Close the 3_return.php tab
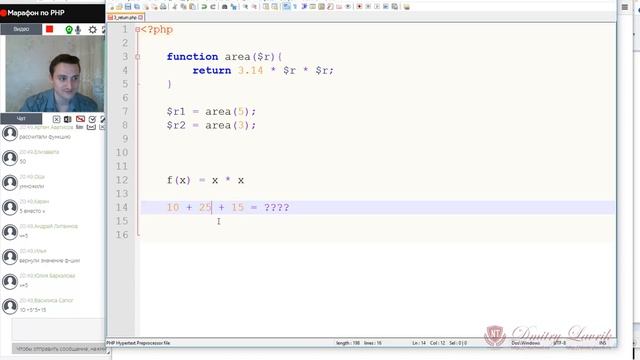 coord(141,18)
